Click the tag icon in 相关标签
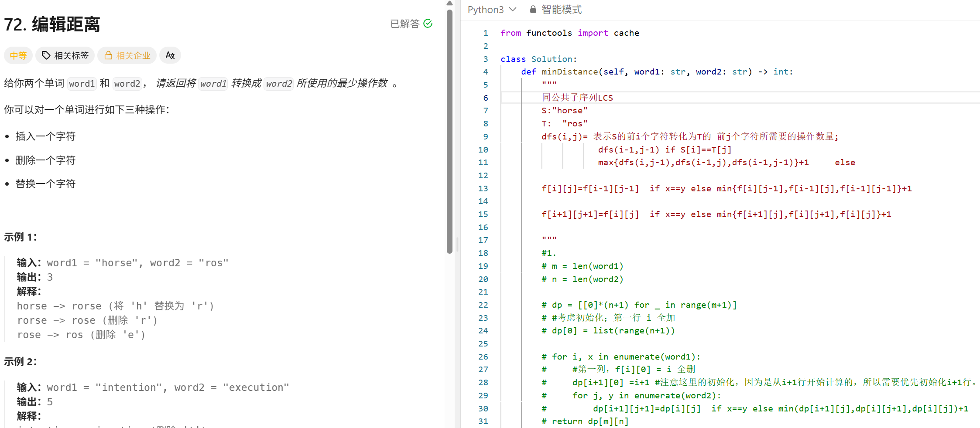 pos(46,55)
